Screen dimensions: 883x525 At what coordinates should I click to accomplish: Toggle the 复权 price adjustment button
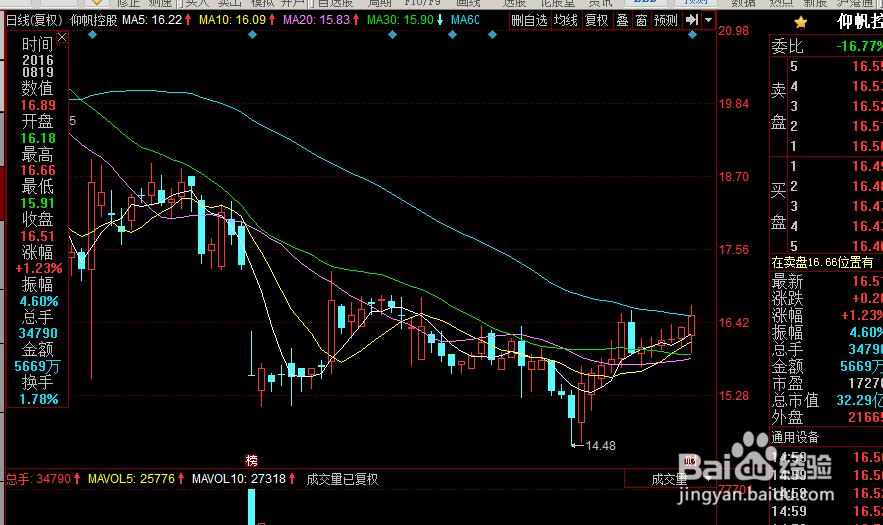pos(596,20)
